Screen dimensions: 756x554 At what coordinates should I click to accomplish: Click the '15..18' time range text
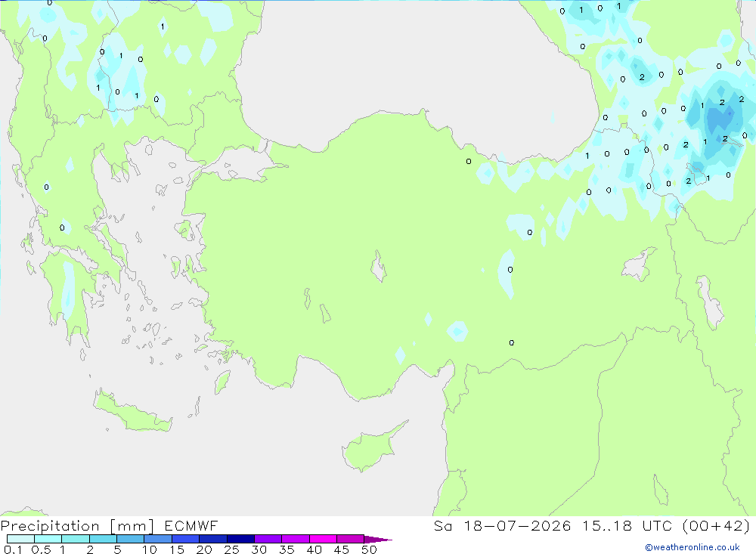tap(606, 525)
